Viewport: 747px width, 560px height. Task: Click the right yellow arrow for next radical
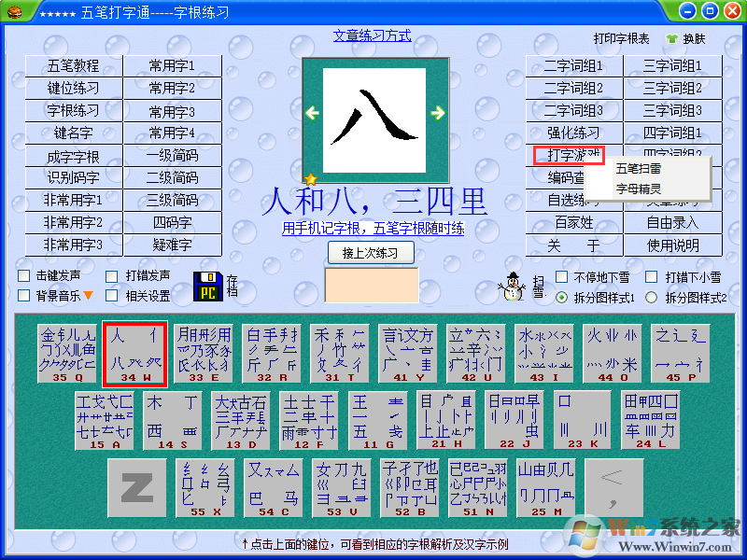[x=437, y=112]
